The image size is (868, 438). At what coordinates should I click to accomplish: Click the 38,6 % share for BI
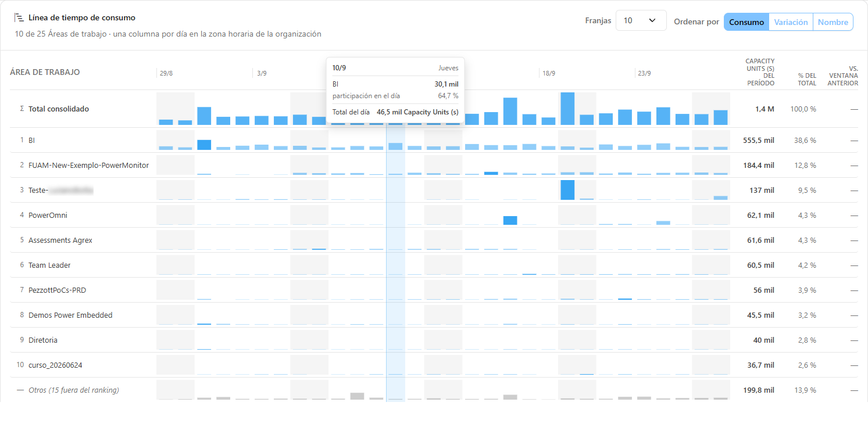click(x=805, y=141)
